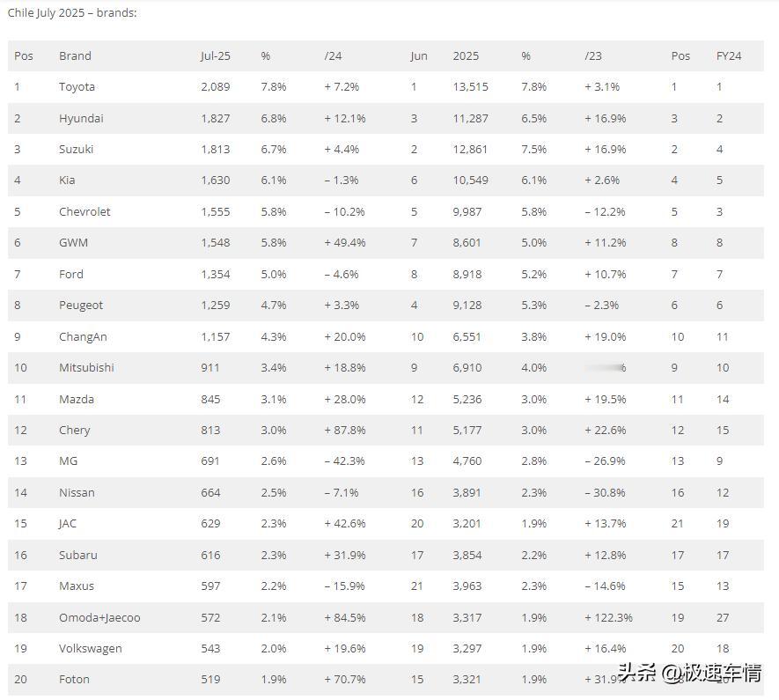
Task: Click the Foton brand name
Action: [x=74, y=680]
